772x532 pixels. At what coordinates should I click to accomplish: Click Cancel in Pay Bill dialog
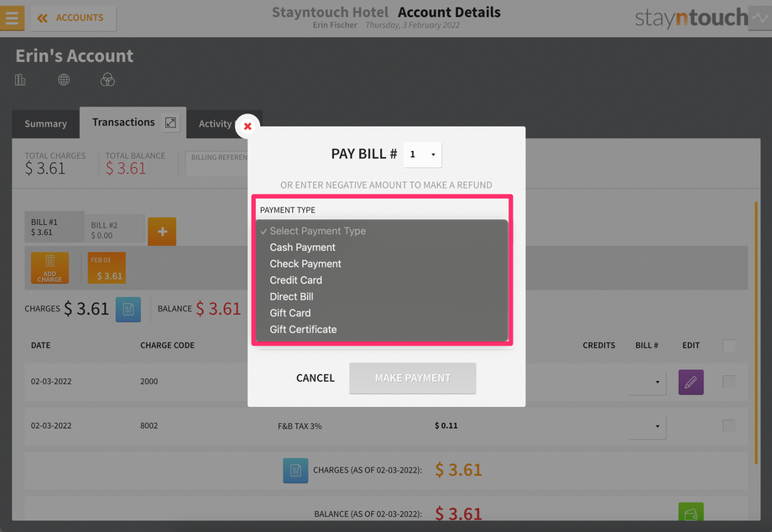[316, 378]
